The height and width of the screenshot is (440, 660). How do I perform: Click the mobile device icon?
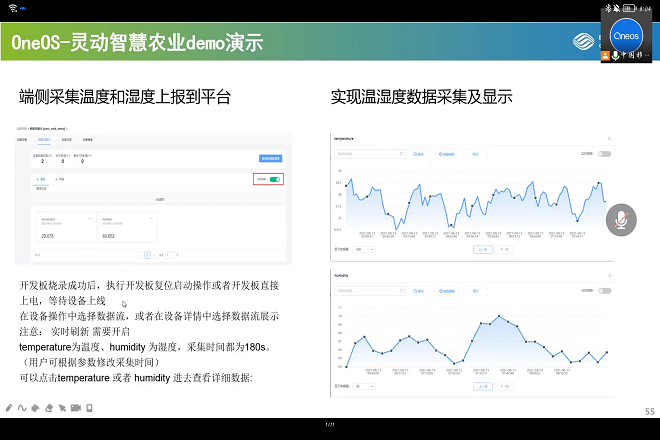(x=89, y=408)
